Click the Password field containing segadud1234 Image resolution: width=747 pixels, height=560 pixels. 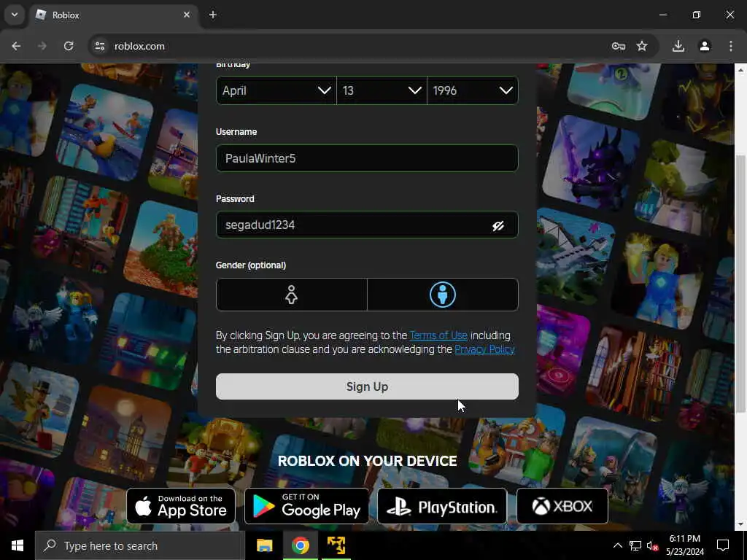click(367, 225)
